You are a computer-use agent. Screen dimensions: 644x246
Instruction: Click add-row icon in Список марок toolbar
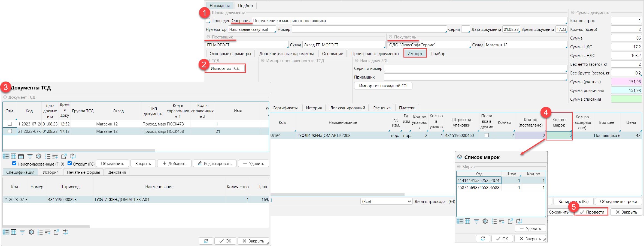[501, 221]
